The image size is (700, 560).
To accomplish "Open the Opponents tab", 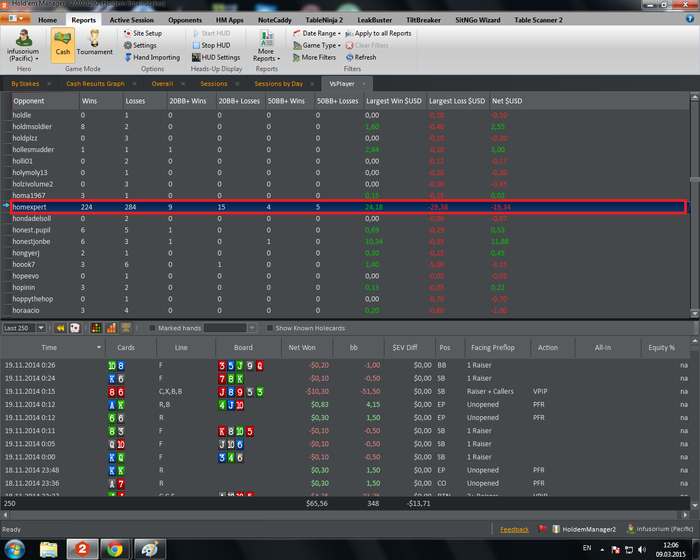I will (185, 20).
